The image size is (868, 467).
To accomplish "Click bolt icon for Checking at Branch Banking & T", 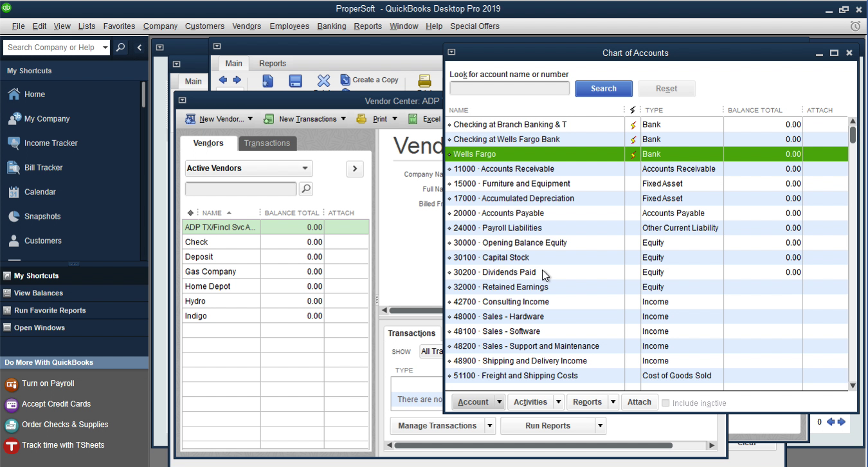I will point(633,125).
